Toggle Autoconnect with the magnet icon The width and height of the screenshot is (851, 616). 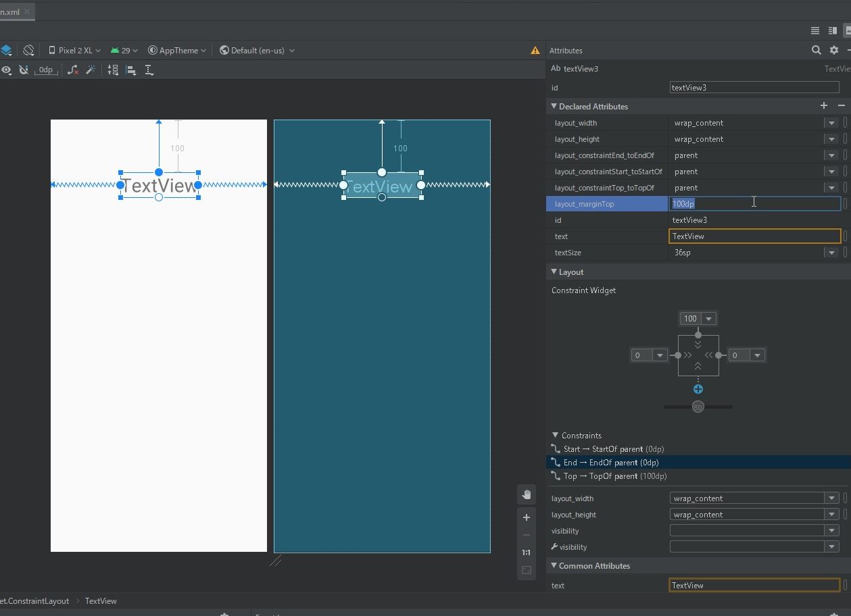pos(24,70)
